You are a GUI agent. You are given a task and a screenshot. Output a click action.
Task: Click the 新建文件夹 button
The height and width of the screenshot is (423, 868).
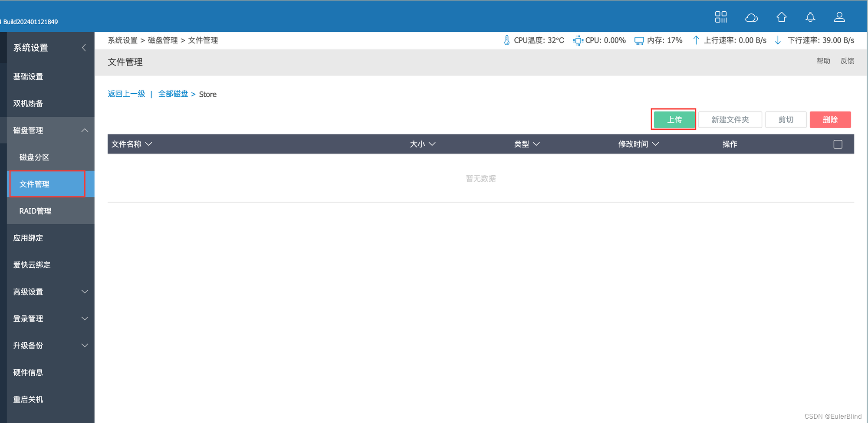(730, 120)
